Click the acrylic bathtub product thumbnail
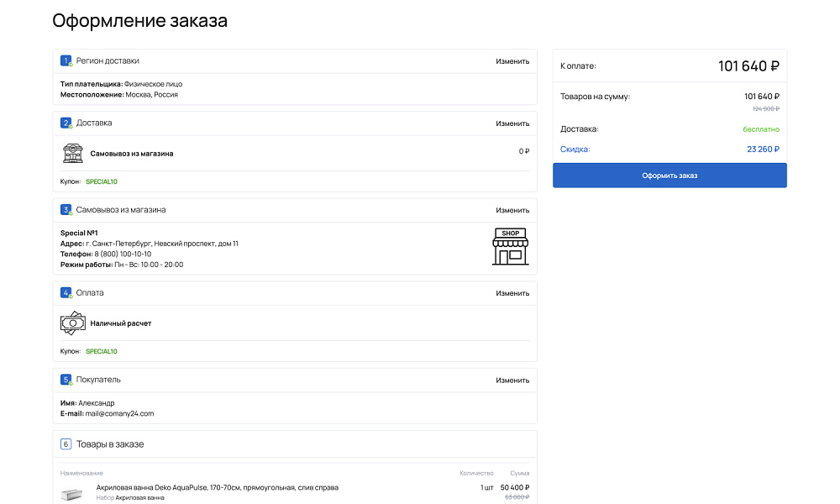Viewport: 840px width, 504px height. (73, 494)
